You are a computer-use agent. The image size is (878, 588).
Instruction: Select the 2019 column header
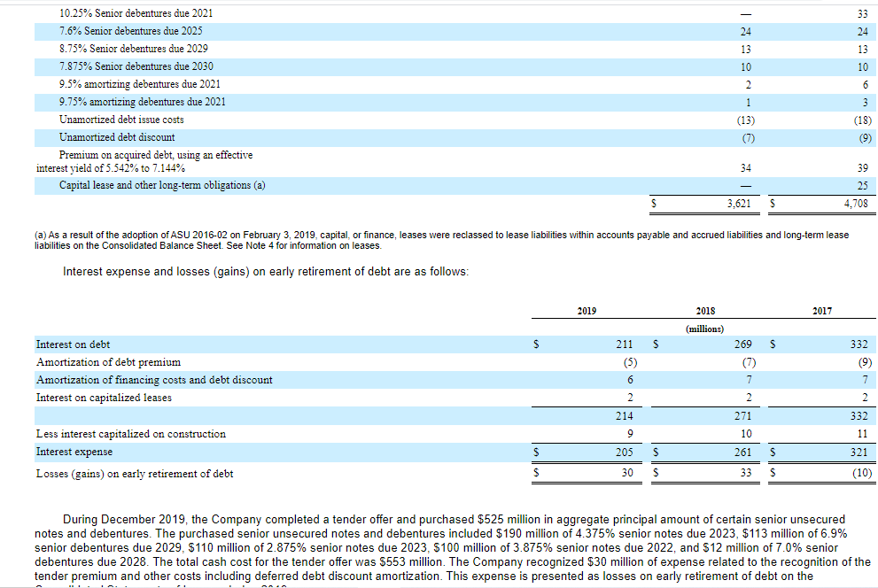point(587,311)
